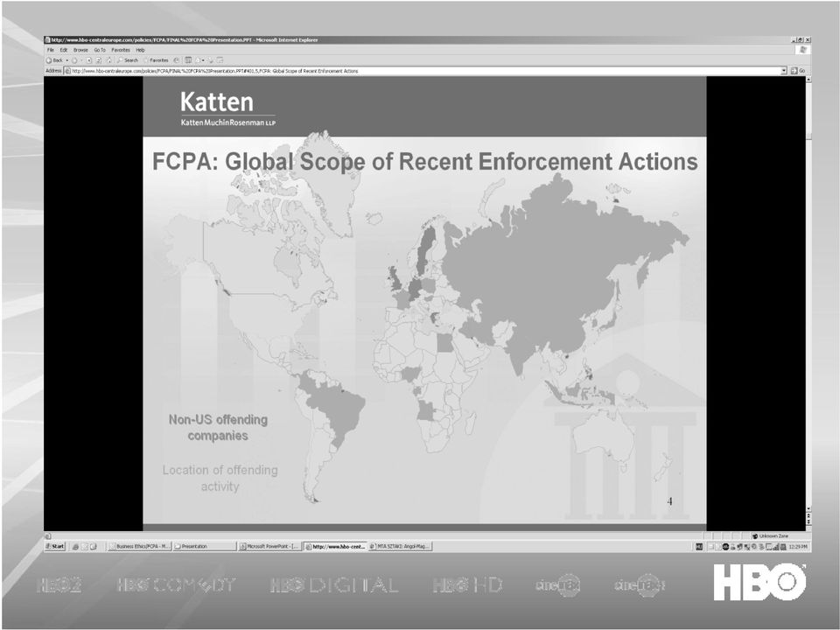This screenshot has width=840, height=630.
Task: Open the Favorites menu in menu bar
Action: pos(121,50)
